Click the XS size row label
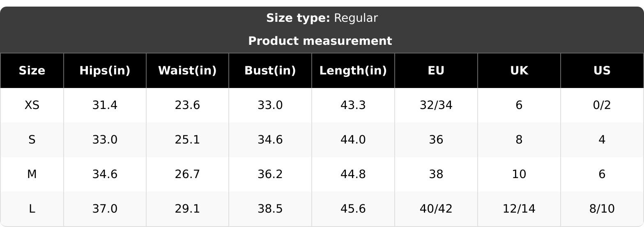 click(32, 105)
